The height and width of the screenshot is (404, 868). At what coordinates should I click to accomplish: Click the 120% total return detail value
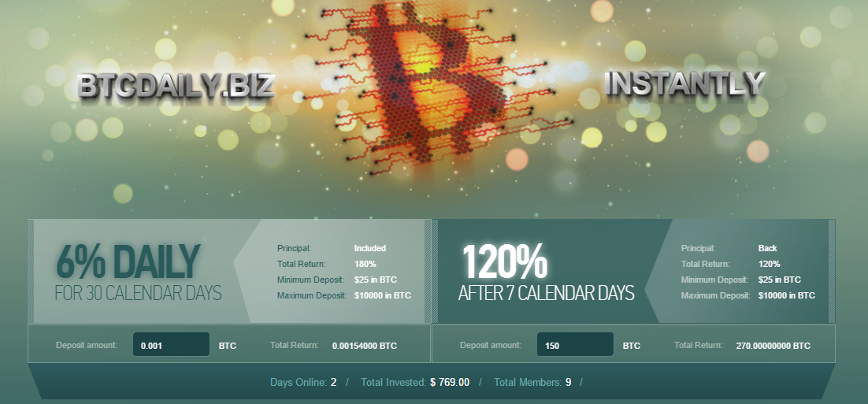click(769, 264)
